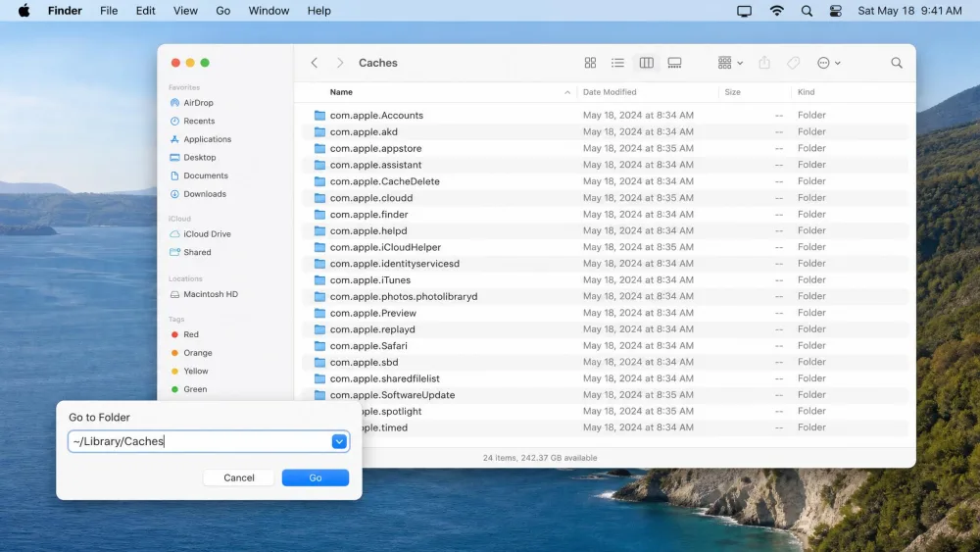
Task: Sort by Name column header
Action: pos(341,92)
